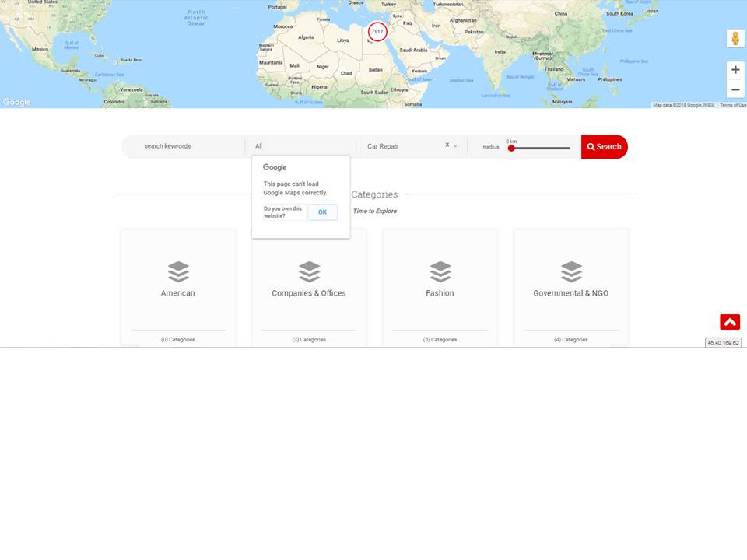Click the Fashion category layers icon

[440, 272]
